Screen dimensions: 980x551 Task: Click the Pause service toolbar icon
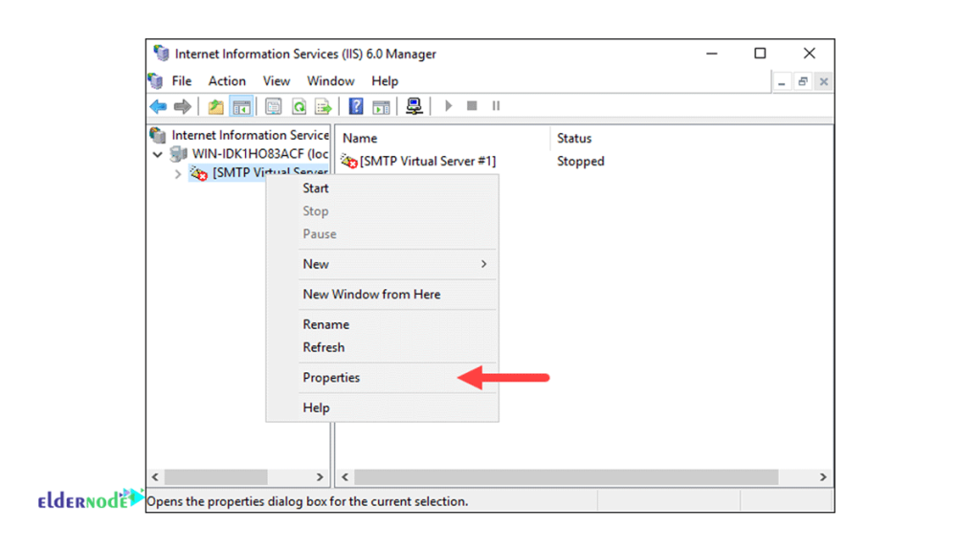click(496, 106)
